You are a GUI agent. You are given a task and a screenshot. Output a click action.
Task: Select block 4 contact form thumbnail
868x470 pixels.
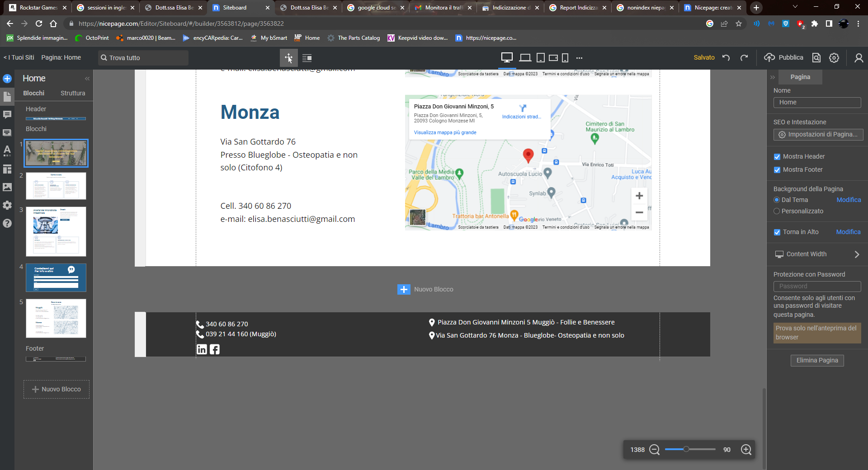pos(56,278)
